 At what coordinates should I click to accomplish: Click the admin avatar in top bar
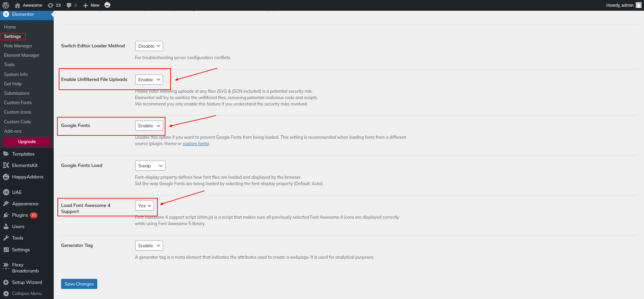(638, 5)
